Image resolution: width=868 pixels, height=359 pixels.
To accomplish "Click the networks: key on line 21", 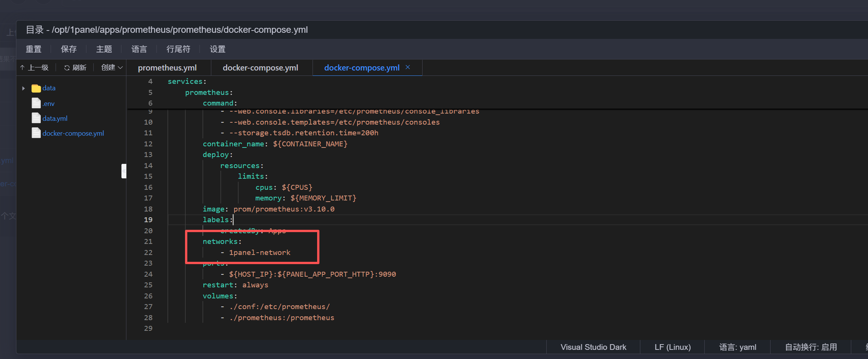I will (x=222, y=242).
